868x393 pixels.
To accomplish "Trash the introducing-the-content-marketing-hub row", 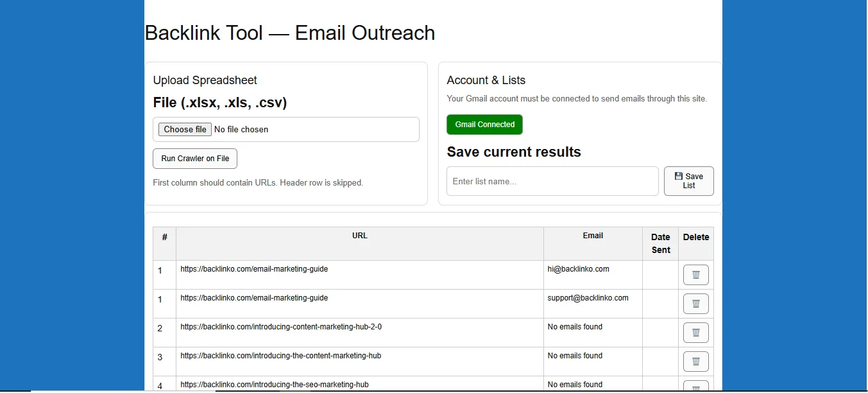I will 695,362.
